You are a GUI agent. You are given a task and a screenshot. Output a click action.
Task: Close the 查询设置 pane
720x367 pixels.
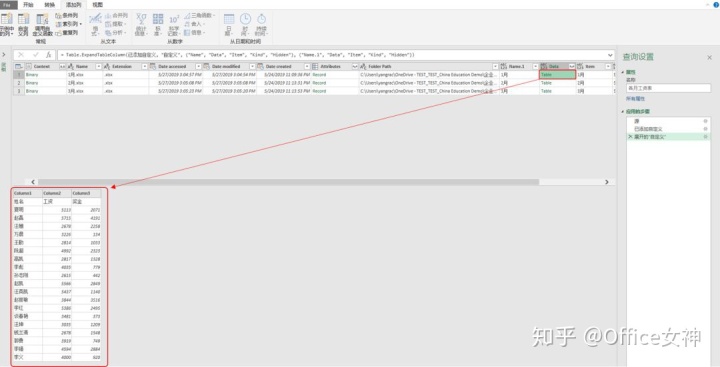pyautogui.click(x=709, y=57)
